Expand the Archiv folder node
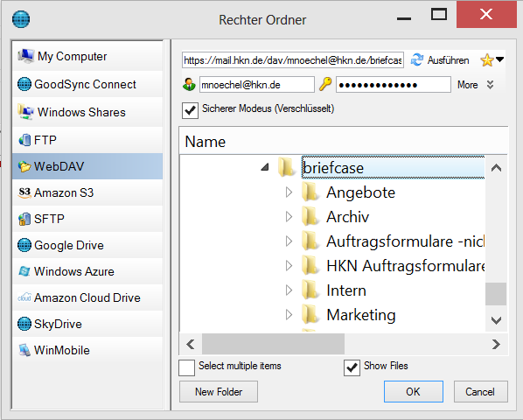The image size is (523, 420). pos(289,217)
